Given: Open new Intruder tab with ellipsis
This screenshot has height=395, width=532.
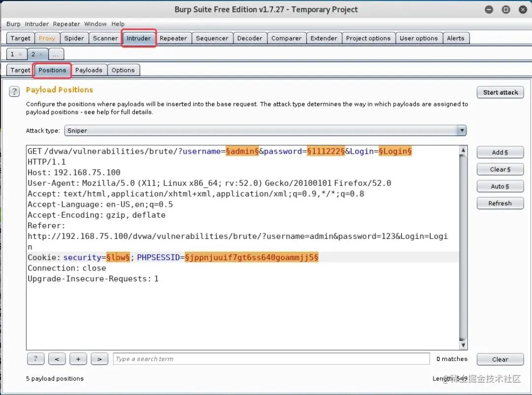Looking at the screenshot, I should tap(56, 54).
